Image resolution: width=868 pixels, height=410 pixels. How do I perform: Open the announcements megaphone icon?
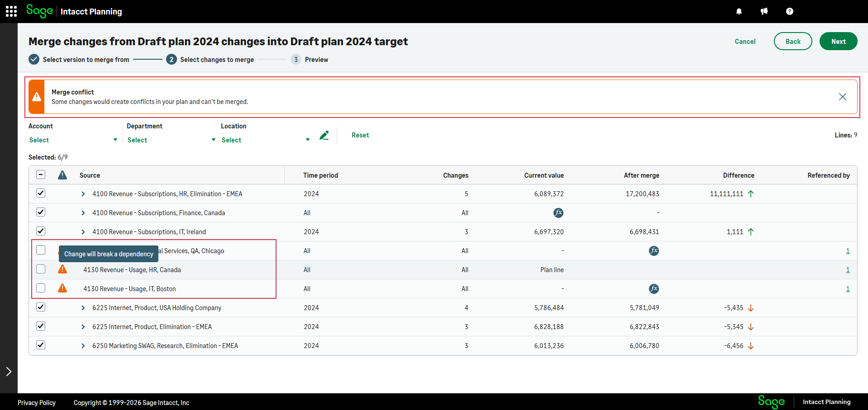[764, 11]
